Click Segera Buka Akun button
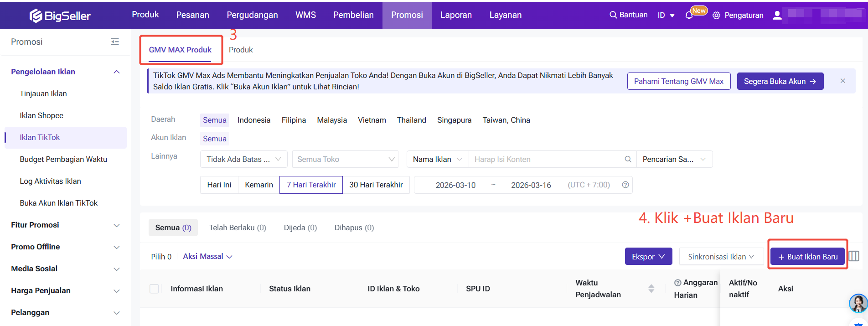Screen dimensions: 868x326 pyautogui.click(x=780, y=81)
